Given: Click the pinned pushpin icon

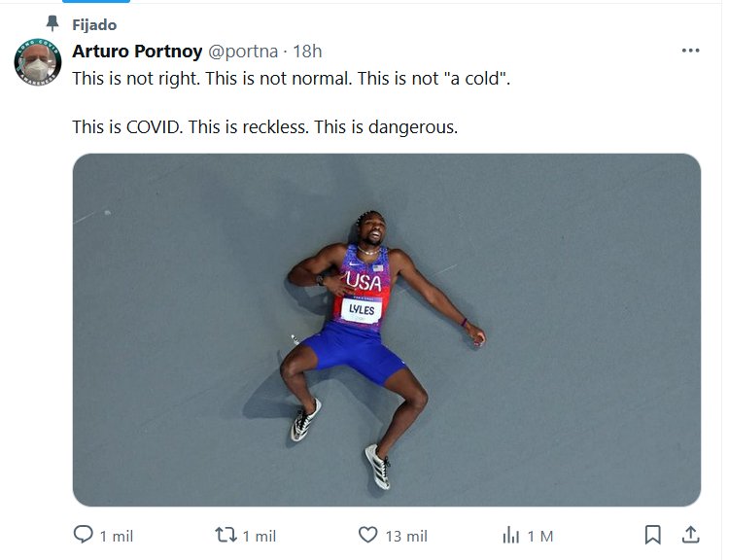Looking at the screenshot, I should click(x=52, y=23).
